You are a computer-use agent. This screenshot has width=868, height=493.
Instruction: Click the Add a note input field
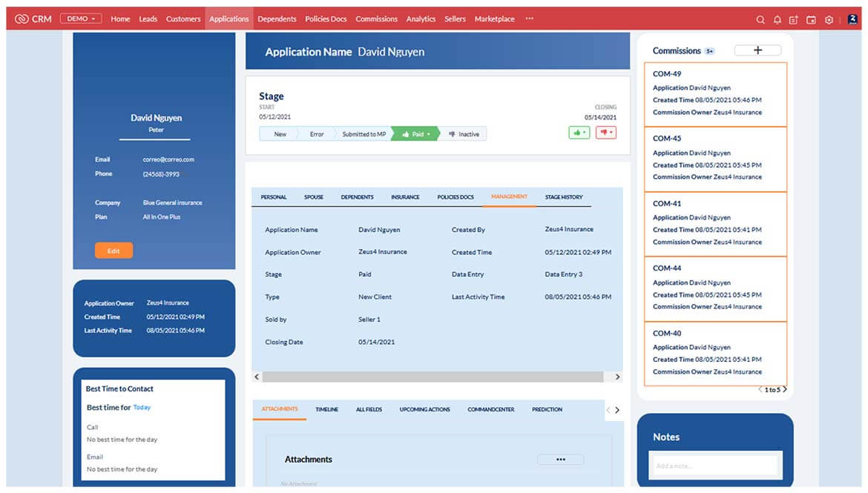tap(716, 466)
